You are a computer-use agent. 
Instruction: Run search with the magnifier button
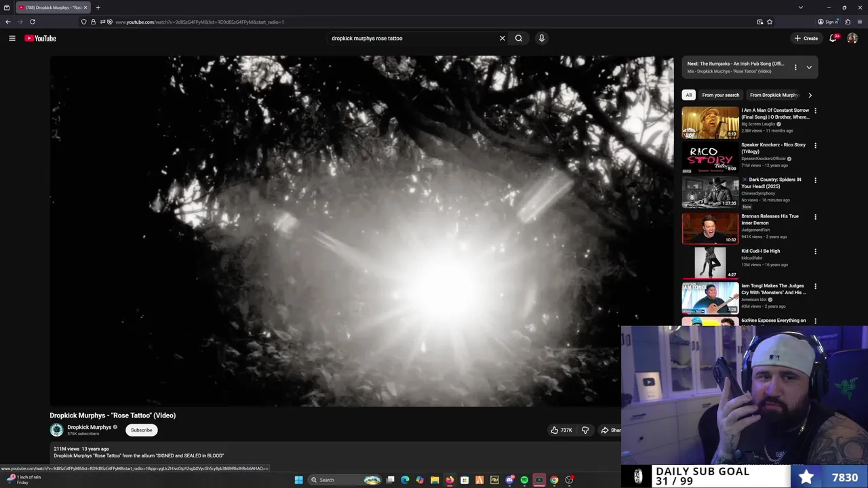click(519, 38)
